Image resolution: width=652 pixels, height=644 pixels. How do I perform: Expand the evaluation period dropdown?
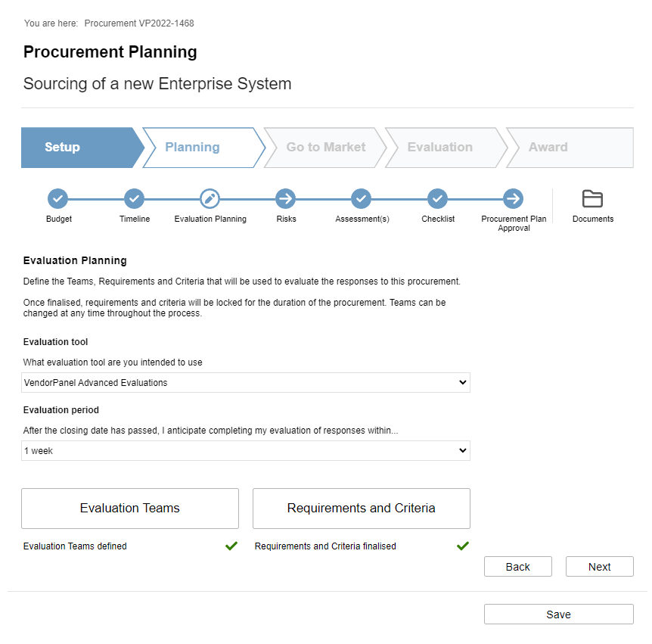pos(246,450)
